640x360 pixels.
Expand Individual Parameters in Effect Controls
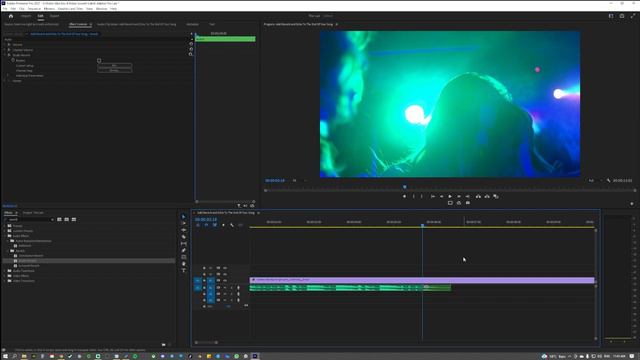pyautogui.click(x=8, y=76)
